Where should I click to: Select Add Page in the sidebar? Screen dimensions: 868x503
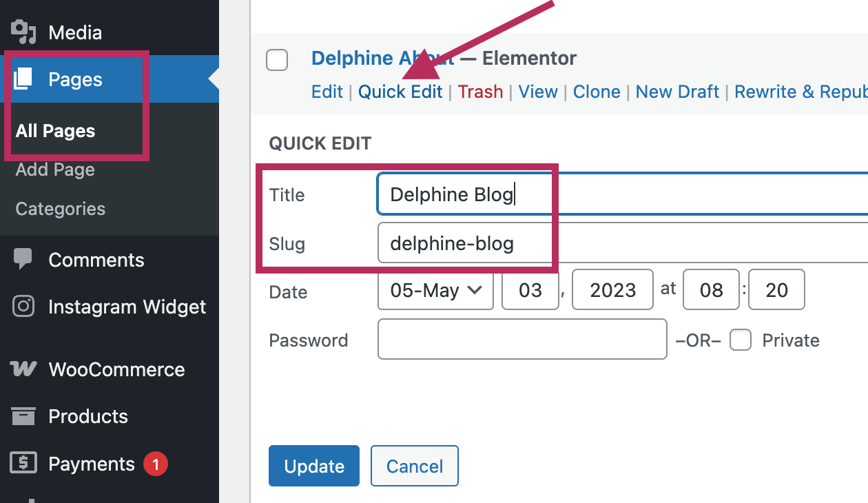tap(55, 170)
